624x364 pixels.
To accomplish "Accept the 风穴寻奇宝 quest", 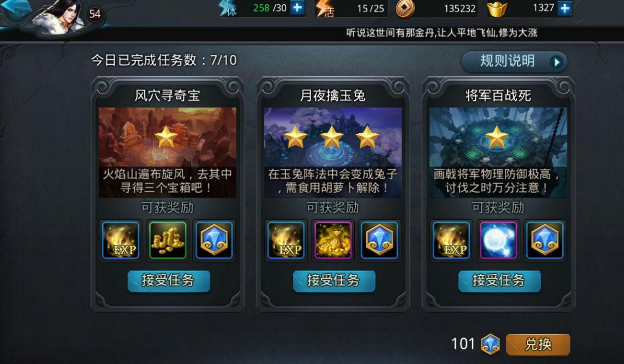I will click(x=168, y=281).
